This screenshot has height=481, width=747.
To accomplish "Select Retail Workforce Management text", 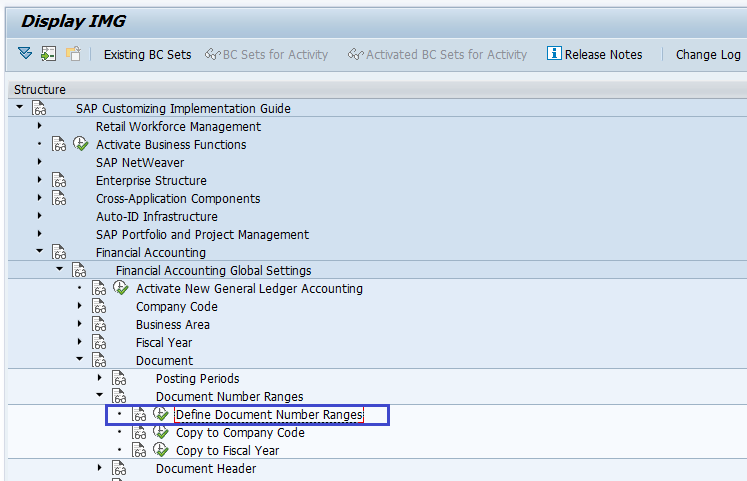I will coord(178,127).
